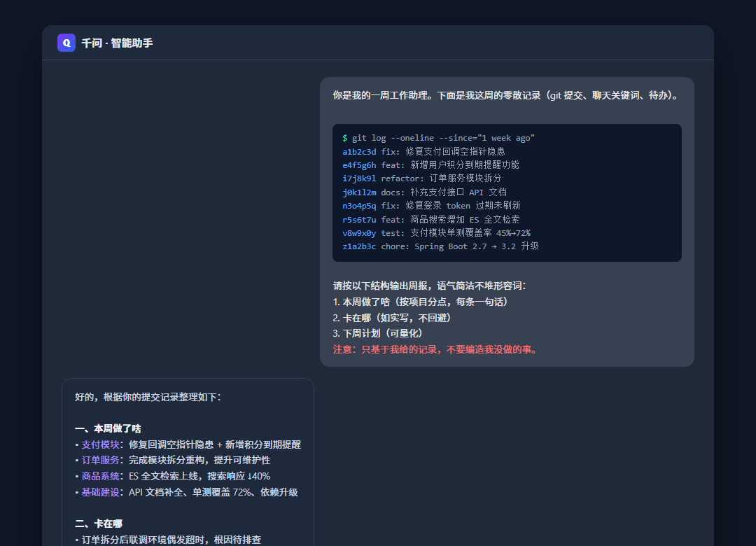
Task: Select commit hash r5s6t7u
Action: (x=359, y=220)
